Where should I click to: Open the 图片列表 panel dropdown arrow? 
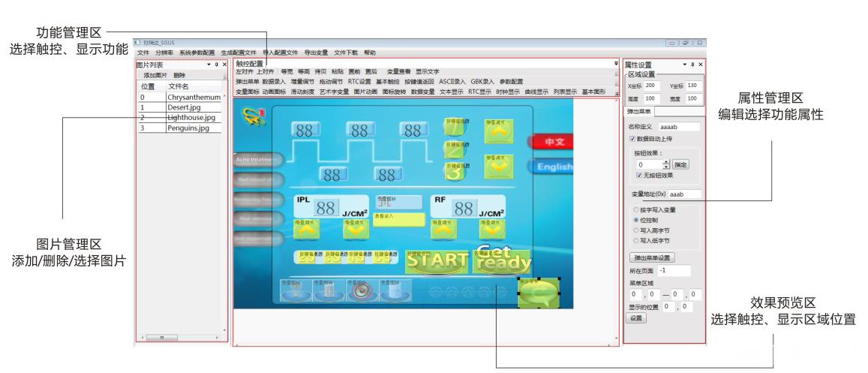[209, 65]
